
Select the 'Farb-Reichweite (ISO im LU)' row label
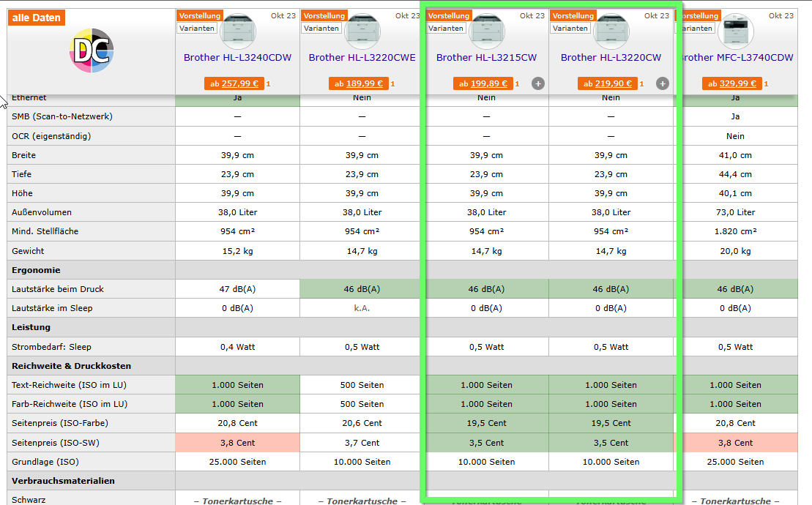point(70,404)
